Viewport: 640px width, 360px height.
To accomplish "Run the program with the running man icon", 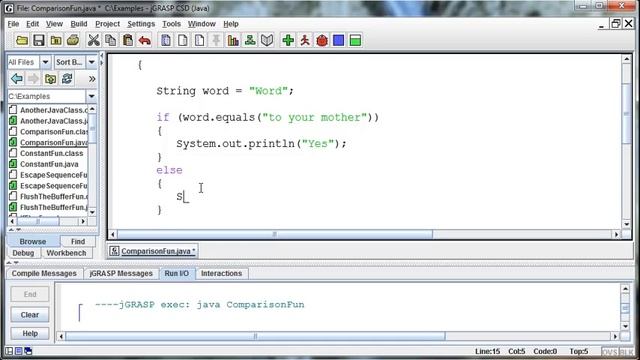I will pos(305,40).
